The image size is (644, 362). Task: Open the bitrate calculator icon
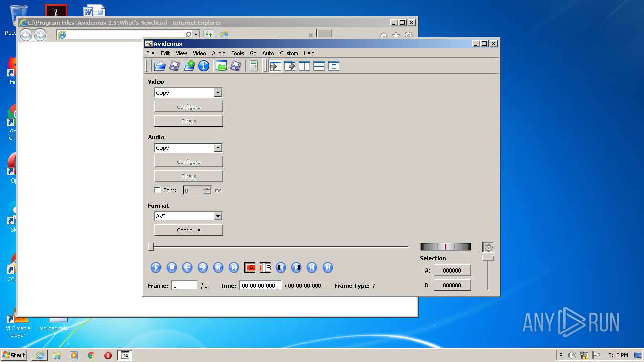pos(254,66)
